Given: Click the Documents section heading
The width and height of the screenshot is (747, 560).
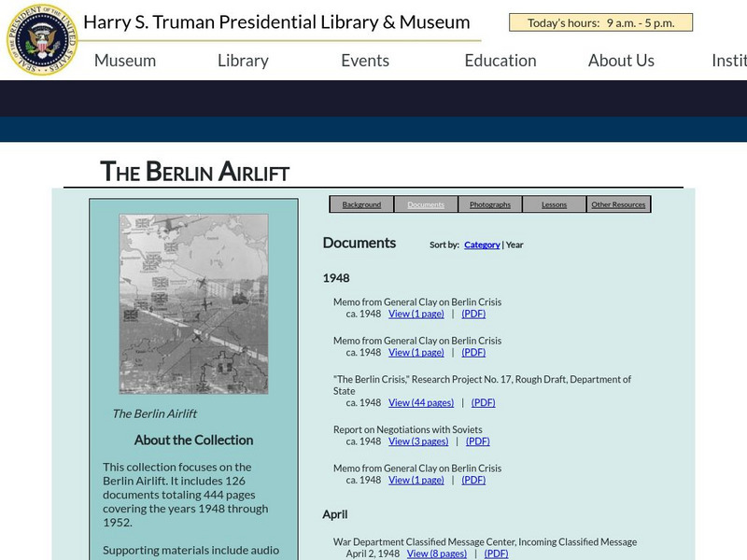Looking at the screenshot, I should (x=359, y=243).
